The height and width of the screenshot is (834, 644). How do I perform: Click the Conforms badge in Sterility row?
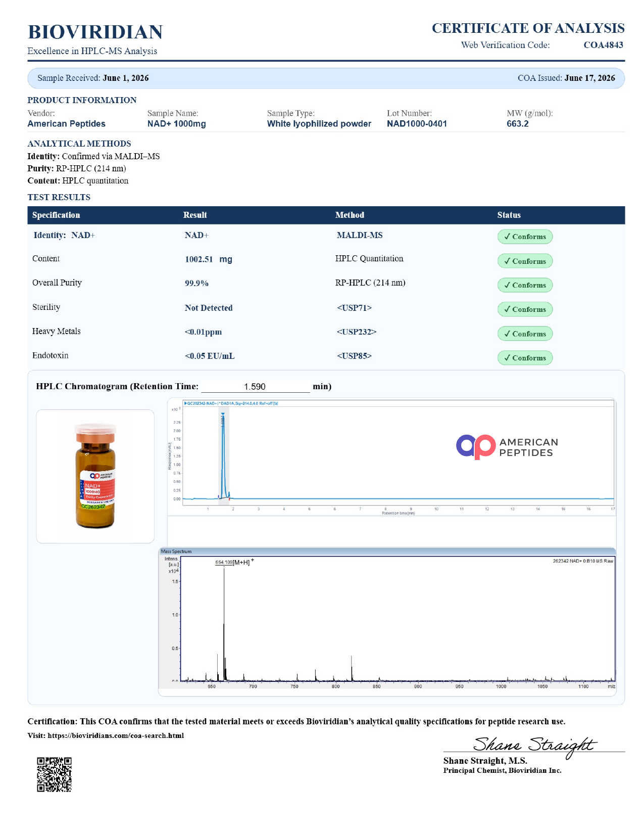point(525,309)
